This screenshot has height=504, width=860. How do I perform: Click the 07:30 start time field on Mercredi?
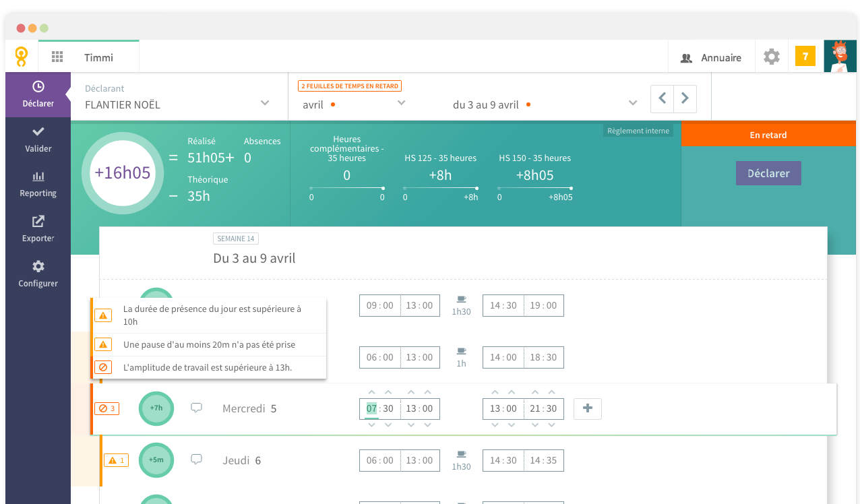click(x=380, y=409)
